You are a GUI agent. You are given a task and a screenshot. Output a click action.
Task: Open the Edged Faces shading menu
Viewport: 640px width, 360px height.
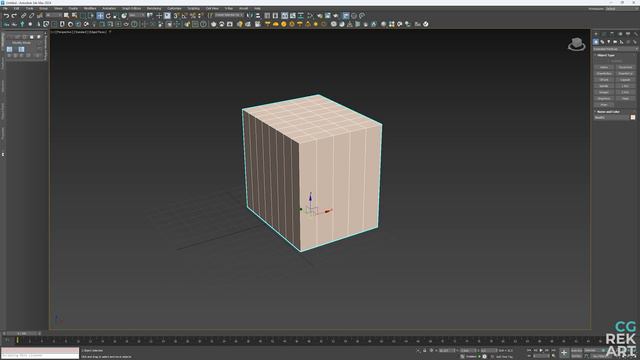click(x=97, y=32)
